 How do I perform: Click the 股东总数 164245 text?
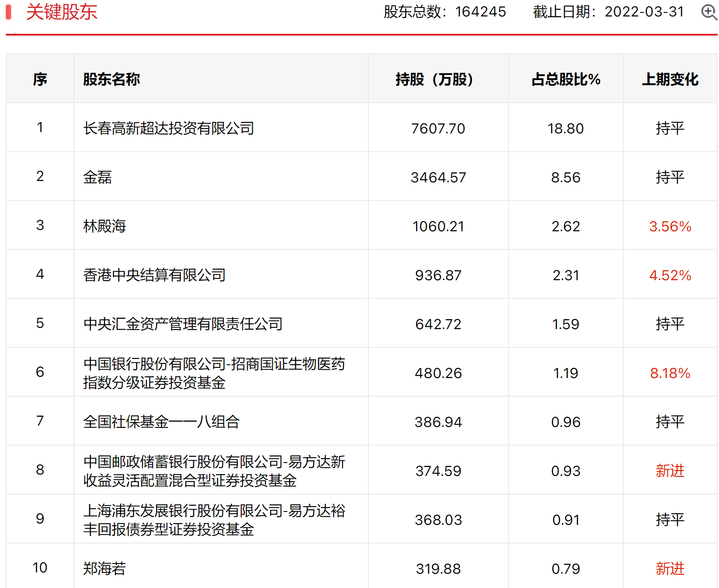pyautogui.click(x=445, y=12)
